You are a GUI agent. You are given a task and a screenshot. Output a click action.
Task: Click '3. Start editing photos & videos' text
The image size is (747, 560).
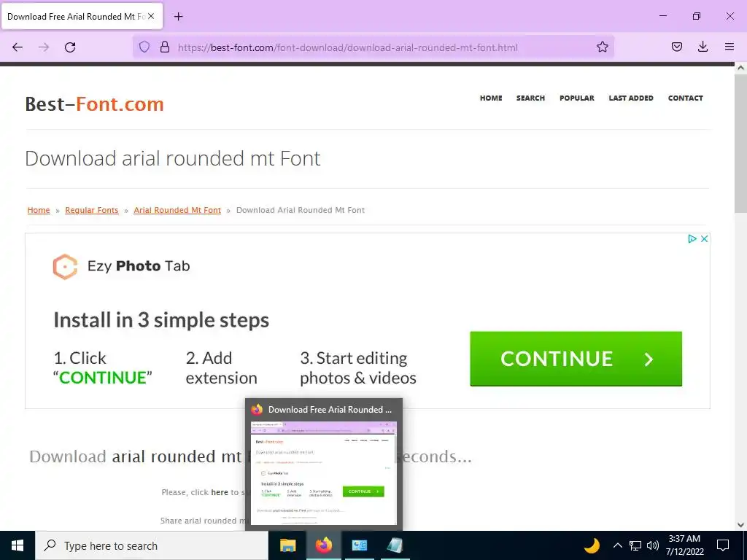pos(357,367)
